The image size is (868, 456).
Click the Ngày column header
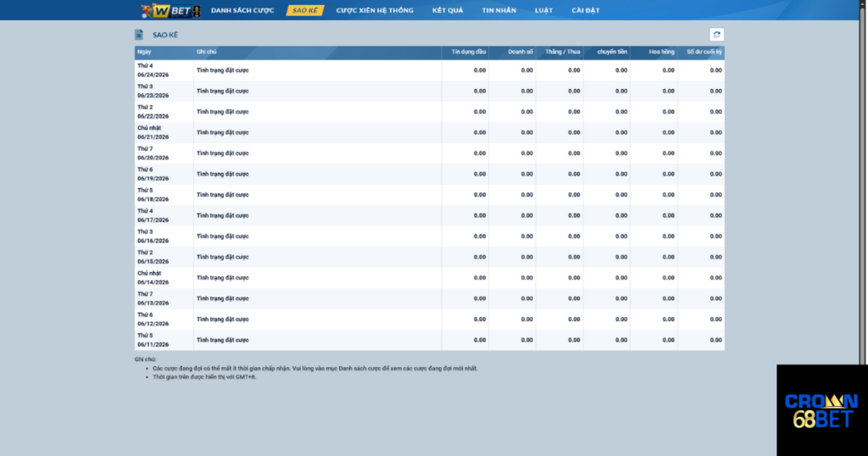click(x=164, y=52)
